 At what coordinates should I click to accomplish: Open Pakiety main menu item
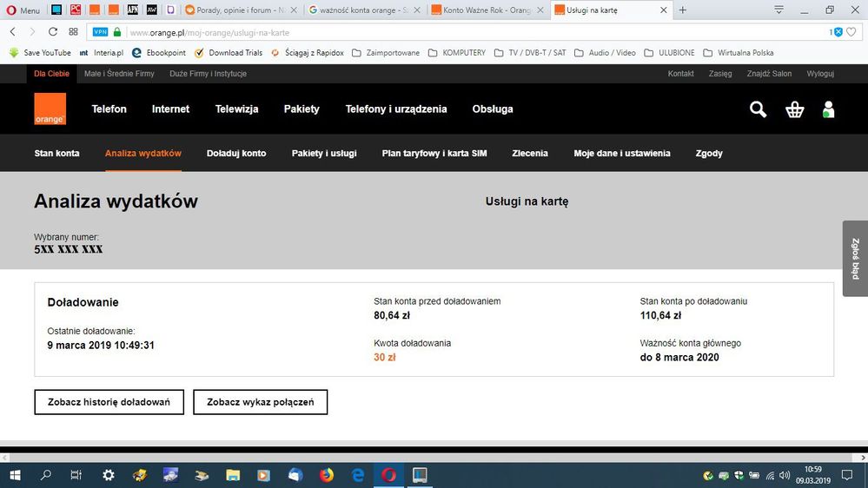click(301, 109)
